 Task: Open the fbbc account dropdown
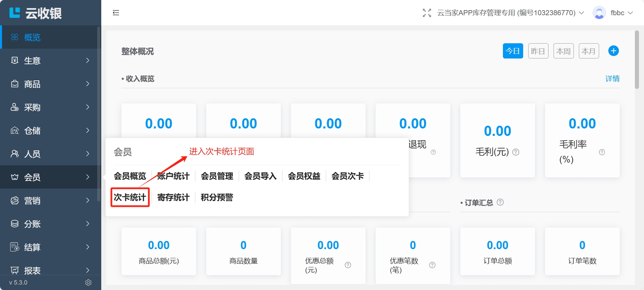[621, 13]
